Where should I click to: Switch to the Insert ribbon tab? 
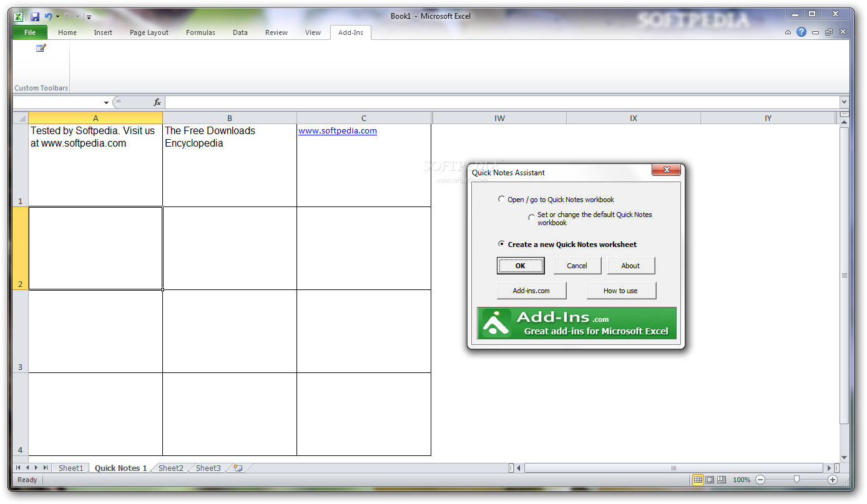pos(103,32)
